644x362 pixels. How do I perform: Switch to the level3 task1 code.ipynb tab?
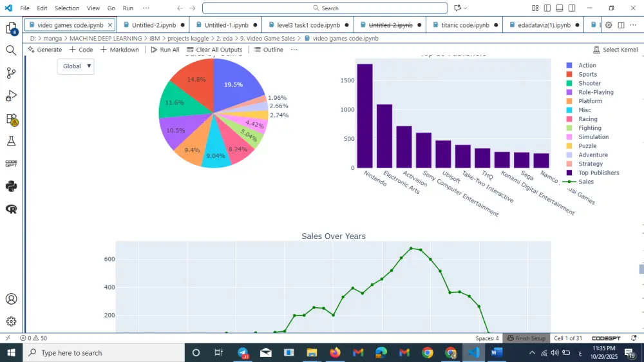(x=308, y=25)
